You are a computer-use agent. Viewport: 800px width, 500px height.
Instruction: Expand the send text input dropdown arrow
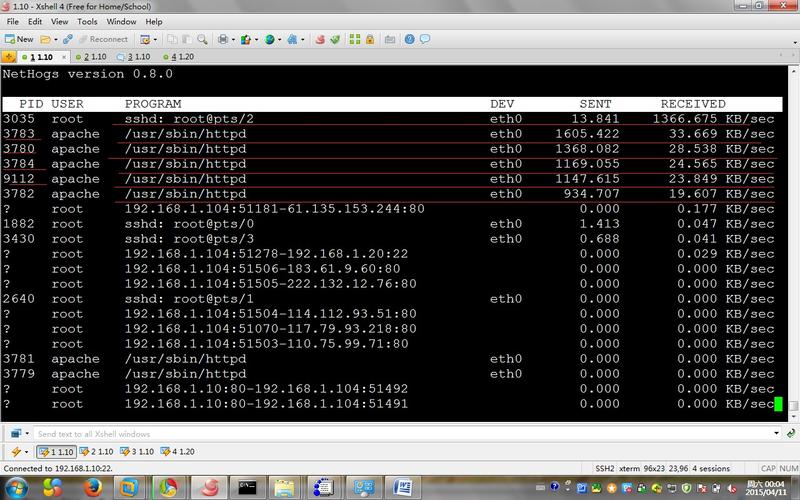pyautogui.click(x=776, y=434)
